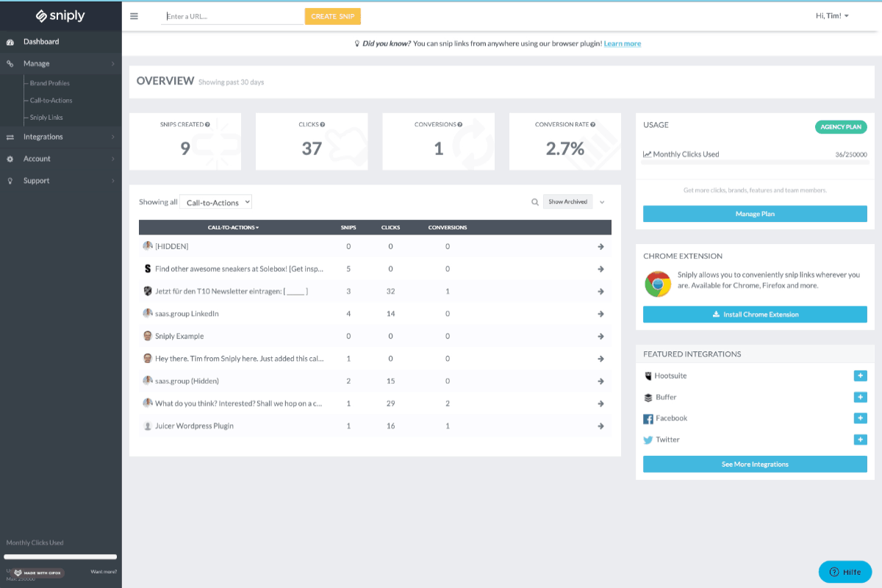Open the Call-to-Actions dropdown selector
Viewport: 882px width, 588px height.
click(x=215, y=201)
